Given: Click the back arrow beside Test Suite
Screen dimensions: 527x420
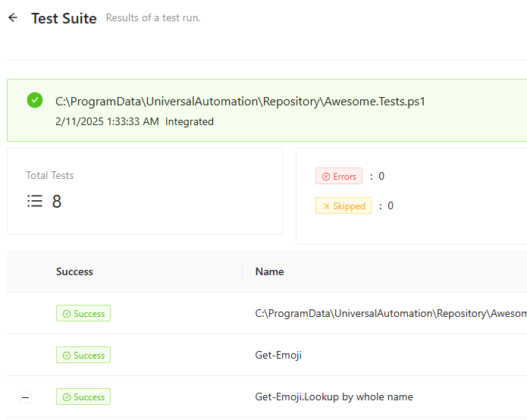Looking at the screenshot, I should pyautogui.click(x=12, y=18).
